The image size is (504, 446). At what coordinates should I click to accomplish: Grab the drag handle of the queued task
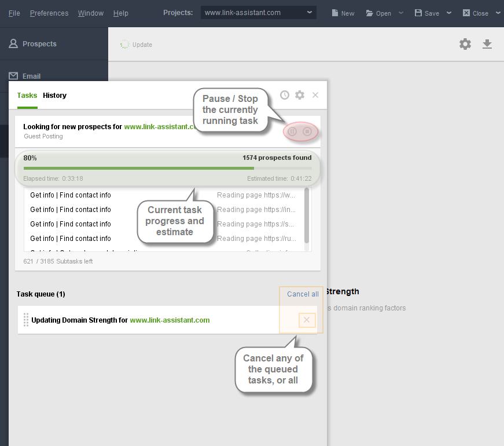pos(26,320)
